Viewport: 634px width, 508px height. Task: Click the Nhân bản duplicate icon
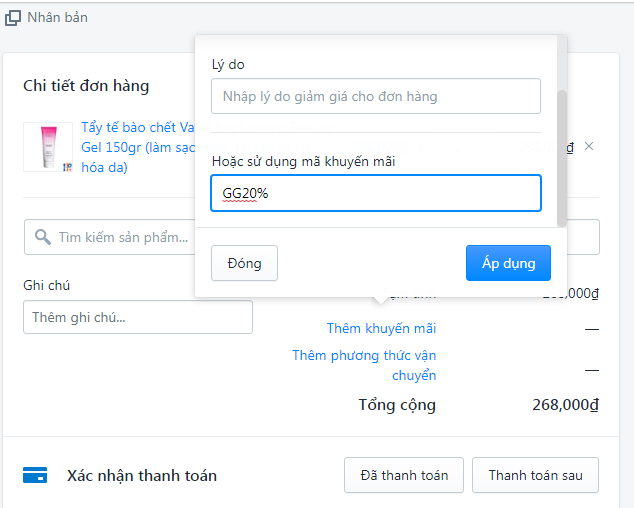[x=12, y=17]
